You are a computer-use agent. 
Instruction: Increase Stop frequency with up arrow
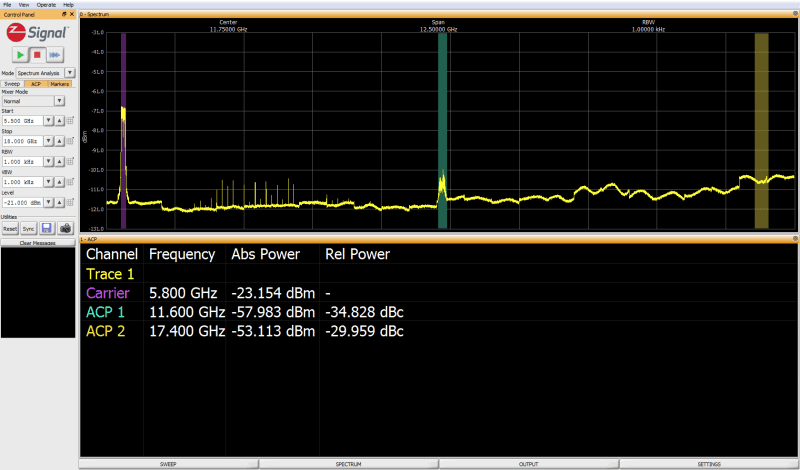tap(59, 141)
